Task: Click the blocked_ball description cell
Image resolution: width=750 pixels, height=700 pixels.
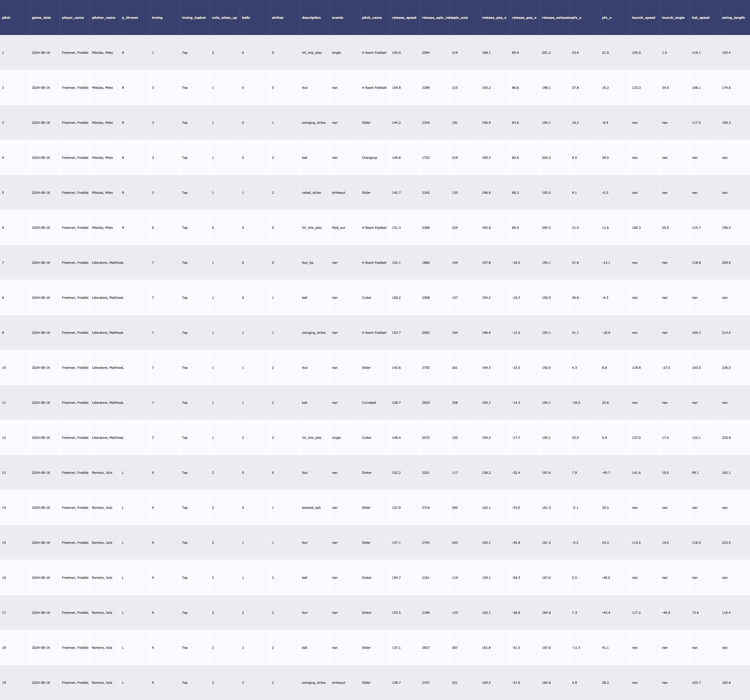Action: tap(311, 507)
